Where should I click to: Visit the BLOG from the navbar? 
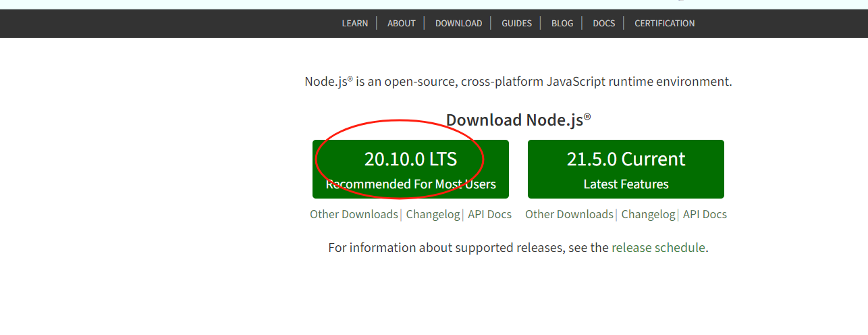pos(562,23)
